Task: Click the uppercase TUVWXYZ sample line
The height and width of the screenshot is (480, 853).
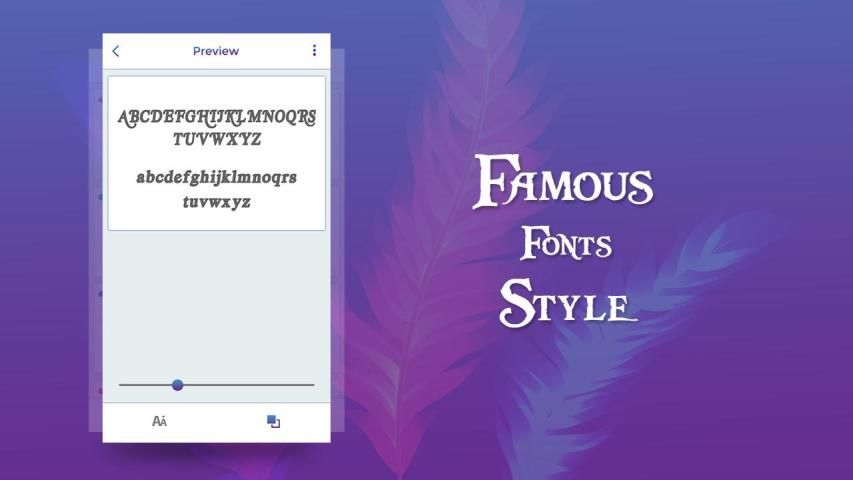Action: coord(217,139)
